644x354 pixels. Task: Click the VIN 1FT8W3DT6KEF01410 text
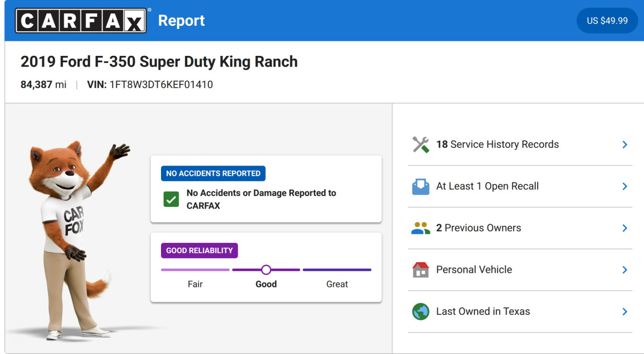(150, 85)
